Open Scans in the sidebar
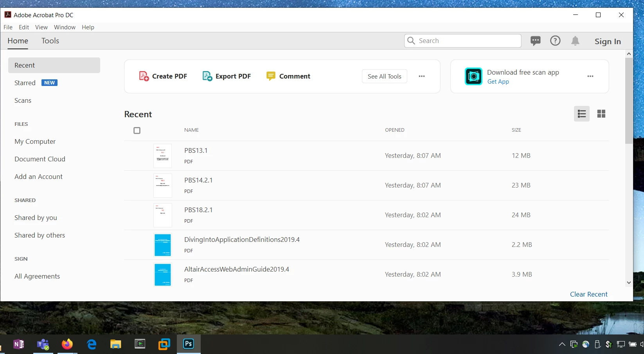644x354 pixels. pyautogui.click(x=23, y=100)
